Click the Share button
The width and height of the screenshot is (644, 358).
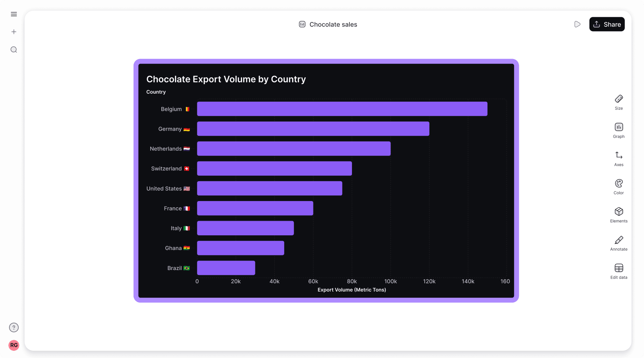607,24
